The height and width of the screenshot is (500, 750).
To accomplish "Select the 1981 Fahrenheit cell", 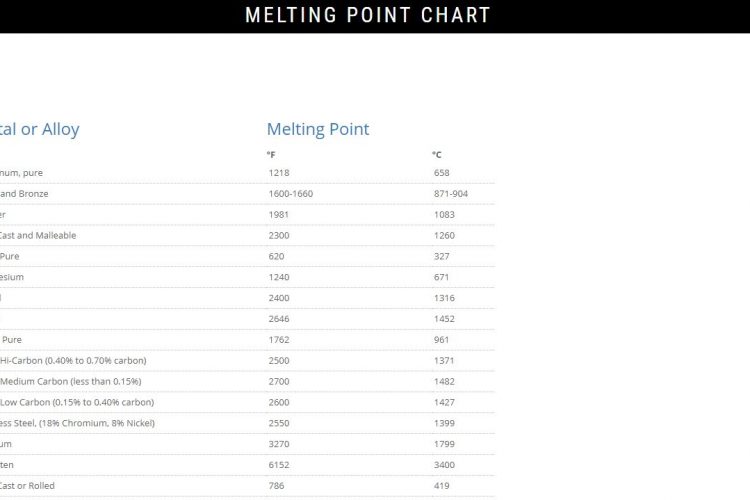I will point(279,215).
